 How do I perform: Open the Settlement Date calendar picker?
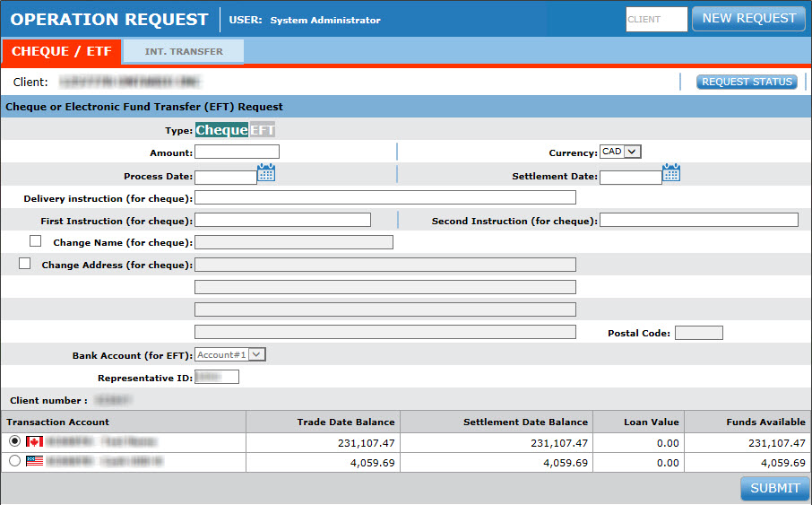pyautogui.click(x=671, y=173)
